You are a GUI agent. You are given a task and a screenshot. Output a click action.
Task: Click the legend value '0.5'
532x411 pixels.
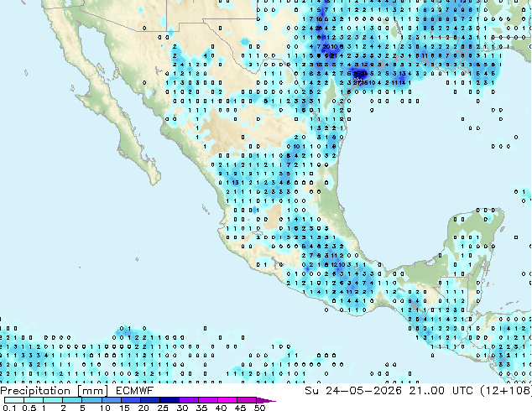click(29, 408)
